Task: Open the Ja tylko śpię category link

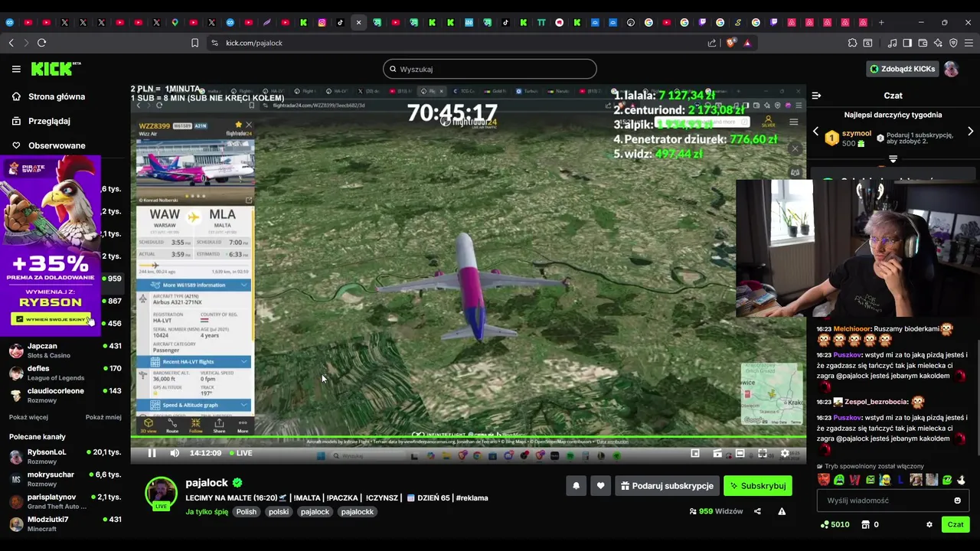Action: click(207, 512)
